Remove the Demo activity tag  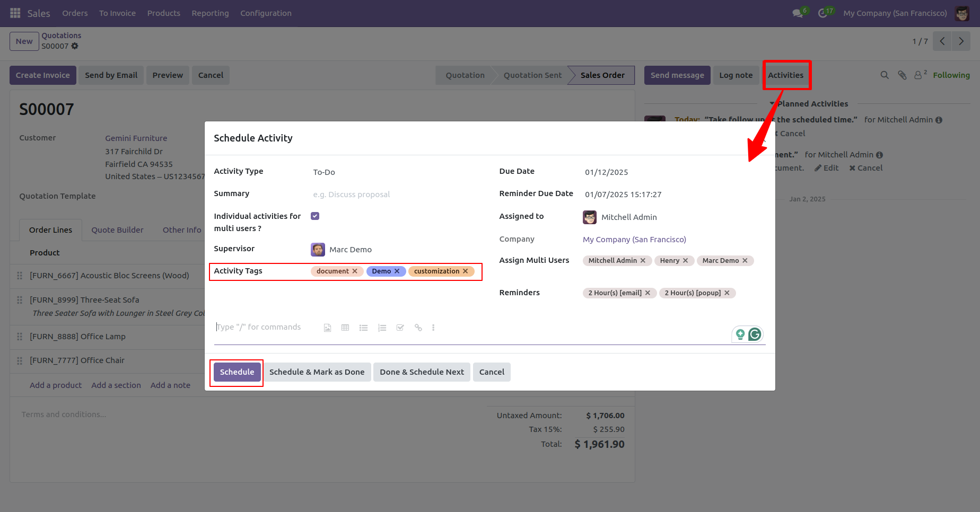pyautogui.click(x=397, y=271)
